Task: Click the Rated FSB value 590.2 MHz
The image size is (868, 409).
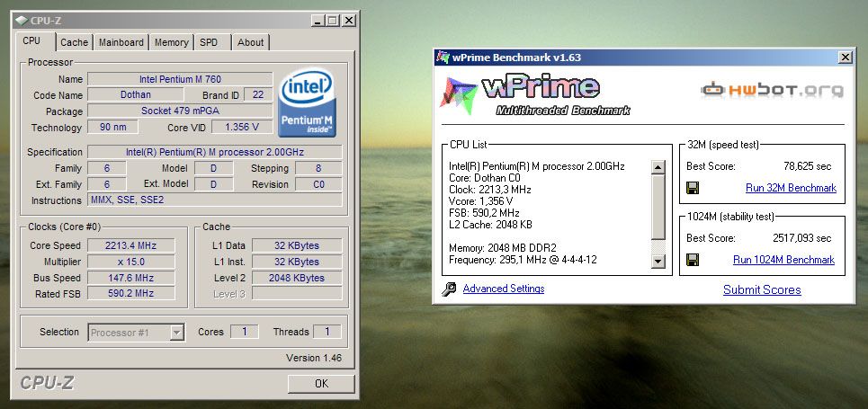Action: point(131,293)
